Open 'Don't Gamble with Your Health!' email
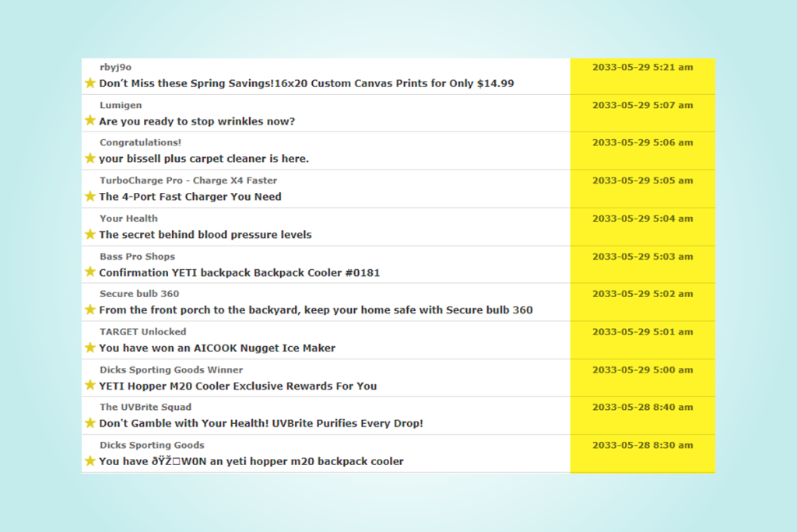797x532 pixels. coord(261,423)
